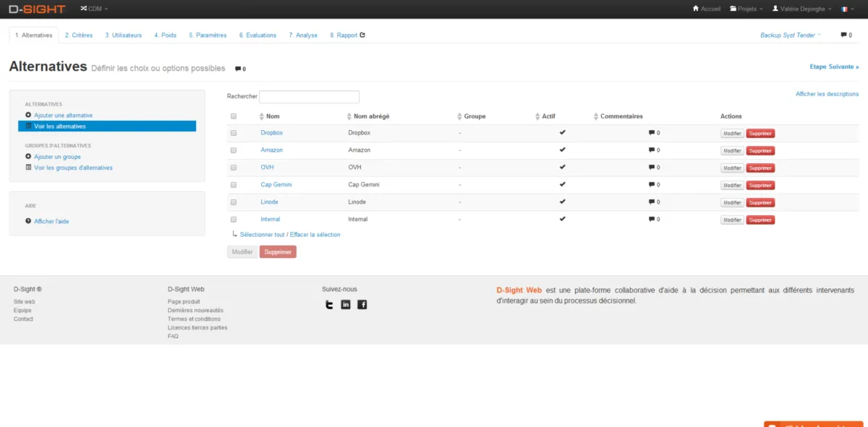Click Effacer la sélection link
Viewport: 868px width, 427px height.
[x=315, y=235]
